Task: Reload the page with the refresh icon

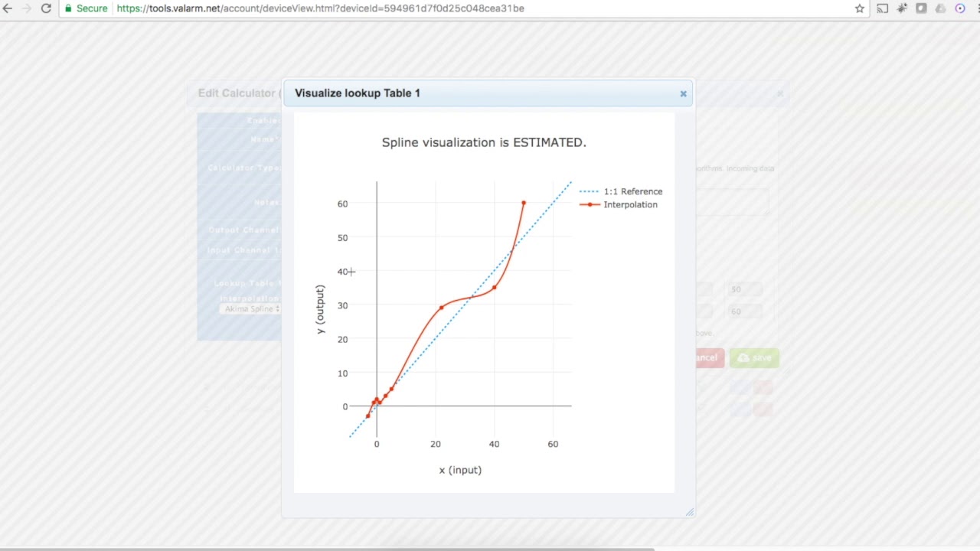Action: coord(46,8)
